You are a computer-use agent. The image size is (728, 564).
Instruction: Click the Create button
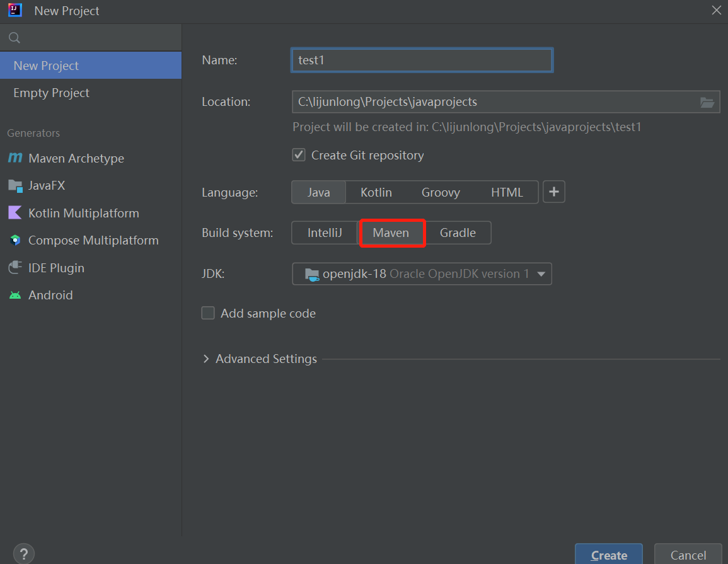click(x=608, y=555)
